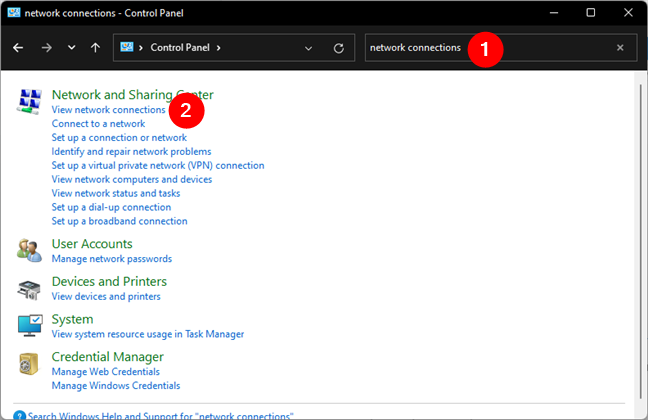This screenshot has height=420, width=648.
Task: Click the title bar Control Panel icon
Action: 14,13
